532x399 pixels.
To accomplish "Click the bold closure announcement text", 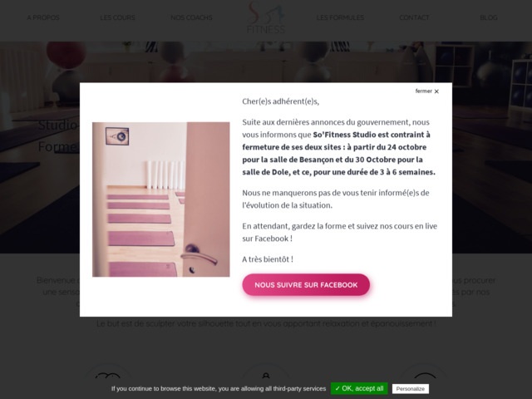I will [x=338, y=153].
